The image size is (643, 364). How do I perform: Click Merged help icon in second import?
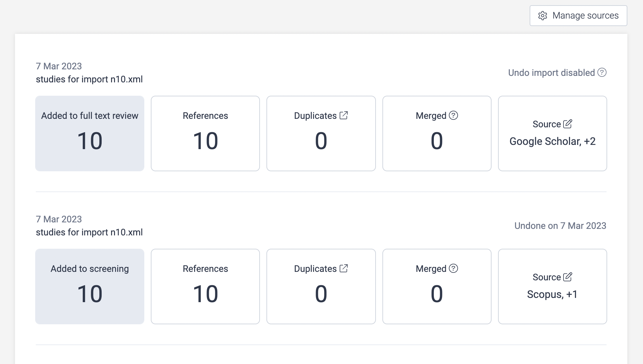[x=453, y=268]
